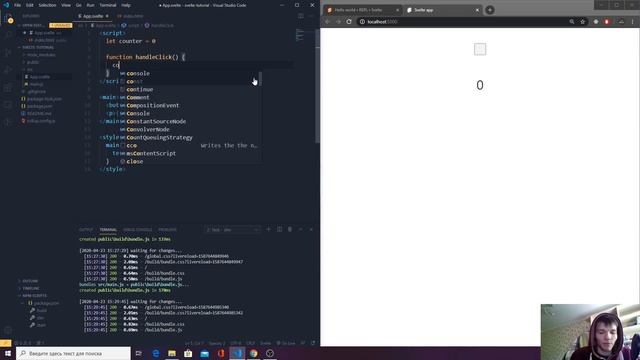The image size is (640, 360).
Task: Close the Hello world REPL browser tab
Action: click(397, 10)
